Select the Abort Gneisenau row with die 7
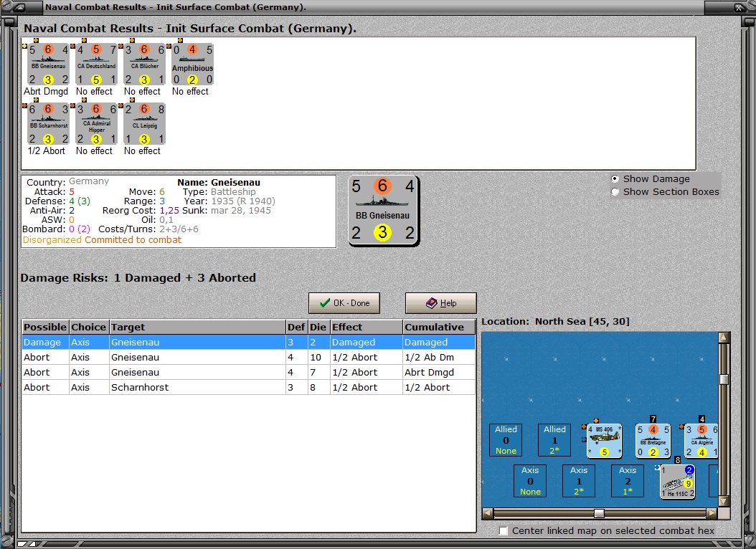The height and width of the screenshot is (549, 756). click(248, 372)
